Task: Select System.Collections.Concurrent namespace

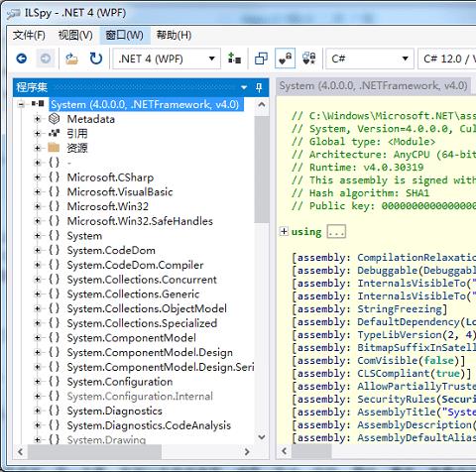Action: pyautogui.click(x=142, y=280)
